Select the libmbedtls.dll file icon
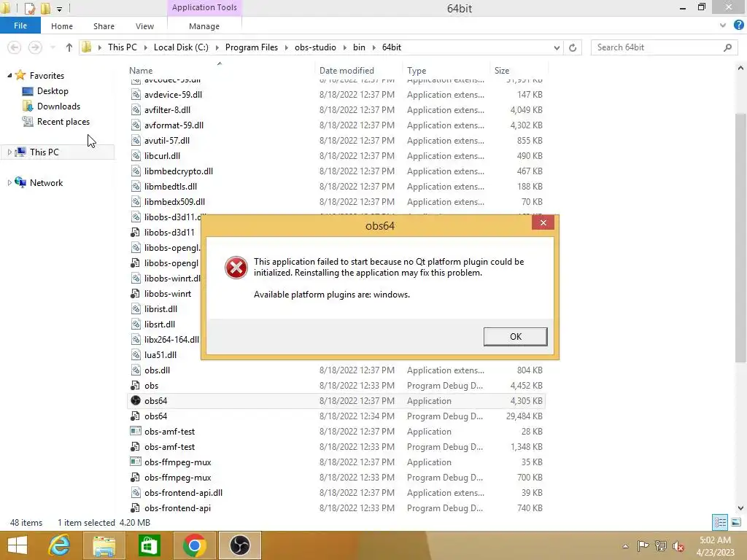 coord(136,186)
